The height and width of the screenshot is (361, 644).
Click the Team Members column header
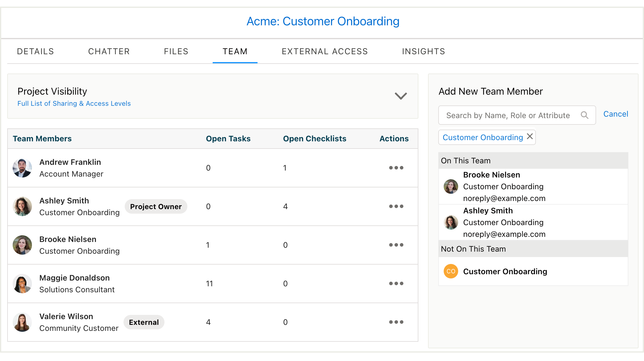tap(42, 139)
